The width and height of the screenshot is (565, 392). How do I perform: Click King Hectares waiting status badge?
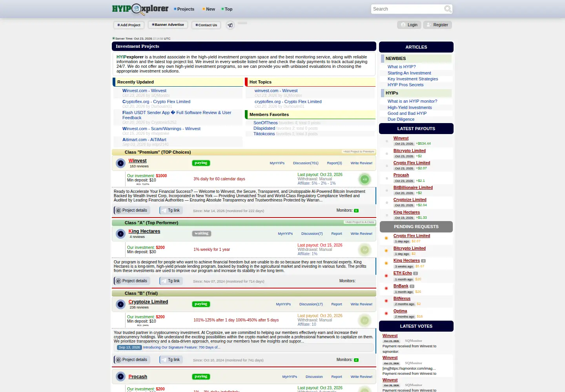[202, 234]
